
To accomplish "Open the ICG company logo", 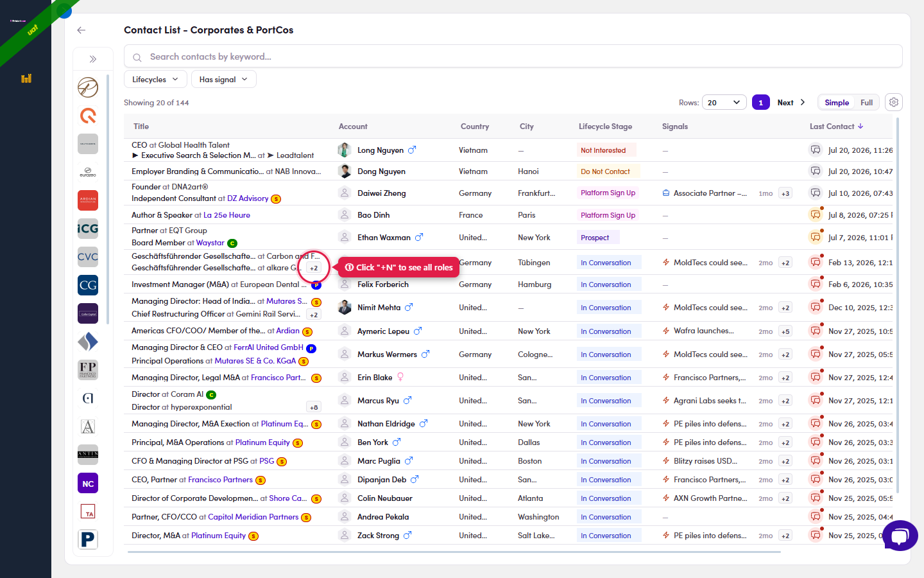I will coord(88,229).
